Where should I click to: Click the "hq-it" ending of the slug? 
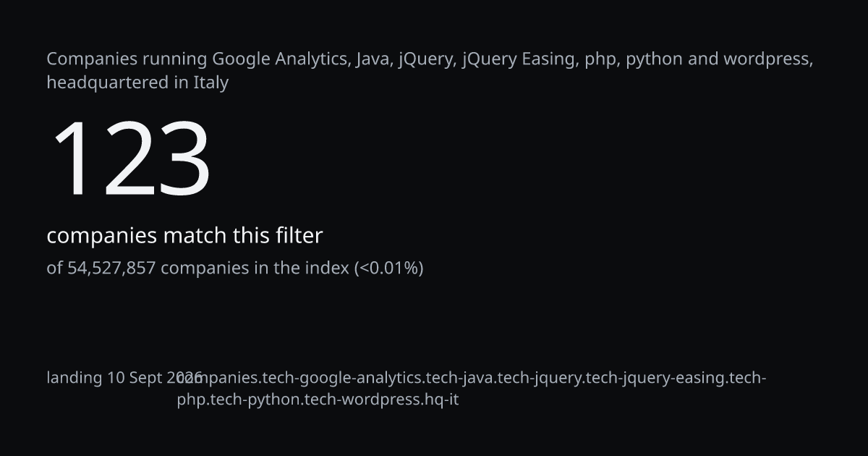point(442,400)
